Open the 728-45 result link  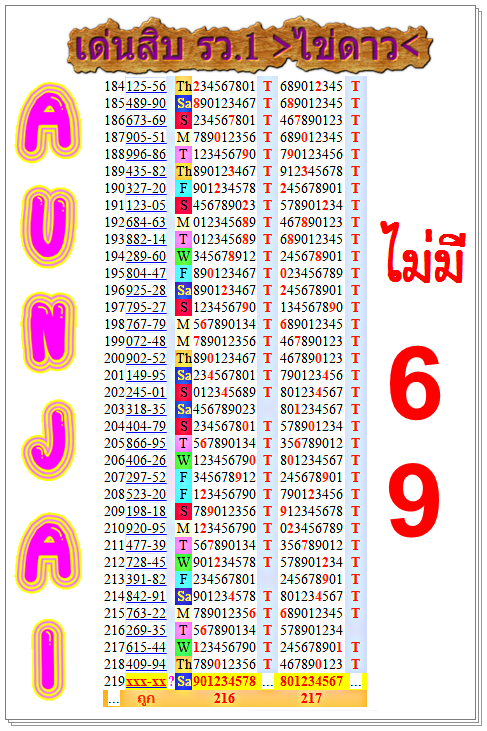tap(146, 563)
